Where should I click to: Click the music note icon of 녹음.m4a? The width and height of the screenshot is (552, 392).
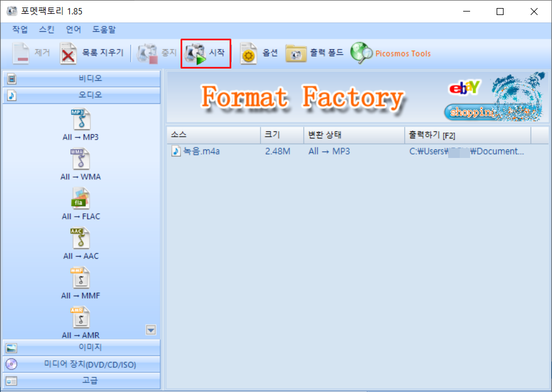point(176,151)
